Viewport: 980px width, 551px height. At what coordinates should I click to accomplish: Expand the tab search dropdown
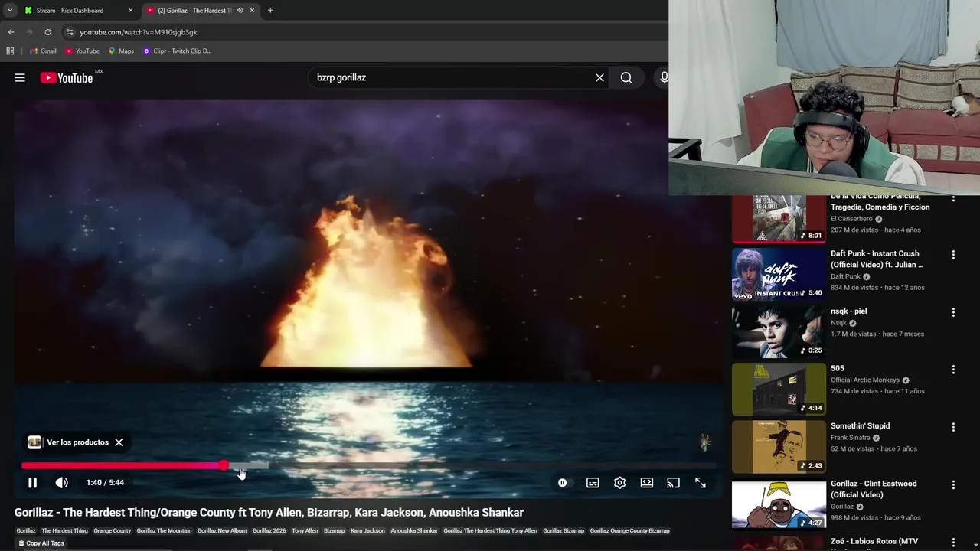9,11
